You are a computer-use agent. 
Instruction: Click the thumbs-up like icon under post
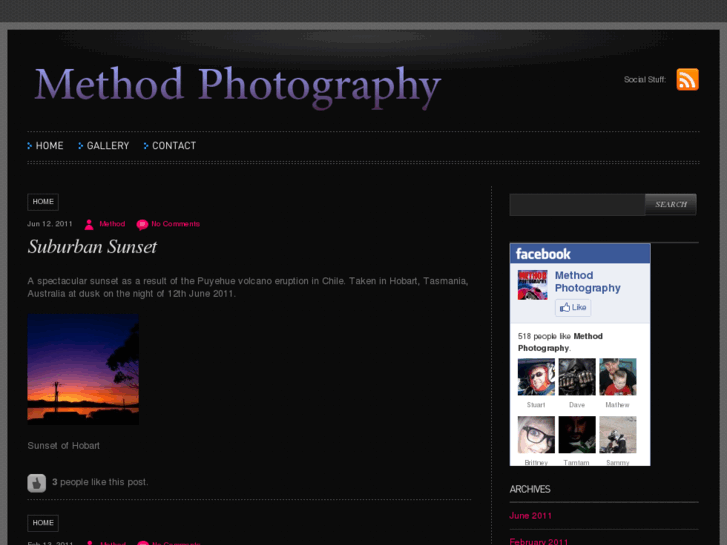point(37,483)
